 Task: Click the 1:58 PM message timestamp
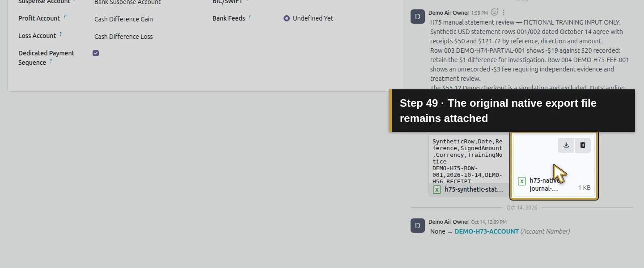click(x=479, y=13)
